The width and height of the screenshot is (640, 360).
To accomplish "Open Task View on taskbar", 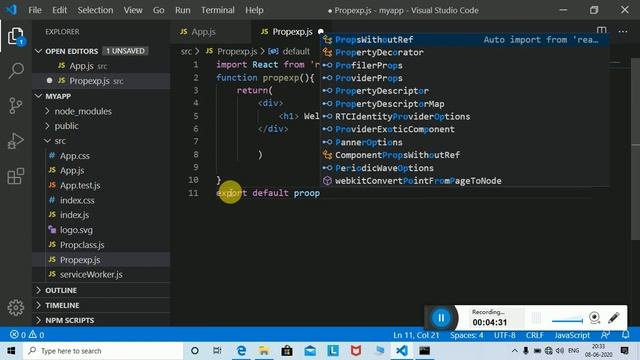I will pos(217,351).
